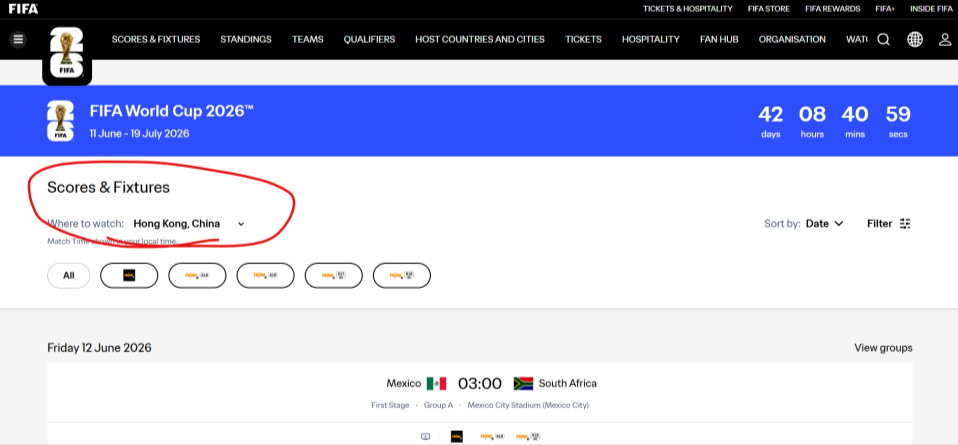
Task: Click the trophy emblem in the blue banner
Action: (60, 121)
